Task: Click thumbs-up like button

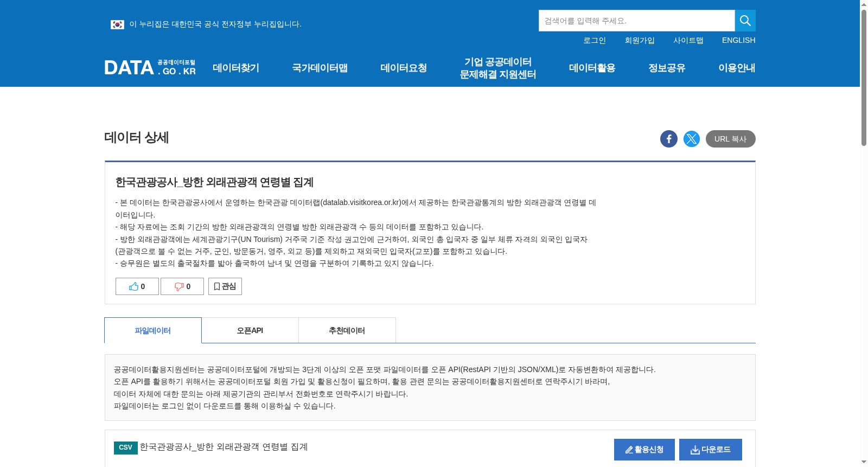Action: 137,286
